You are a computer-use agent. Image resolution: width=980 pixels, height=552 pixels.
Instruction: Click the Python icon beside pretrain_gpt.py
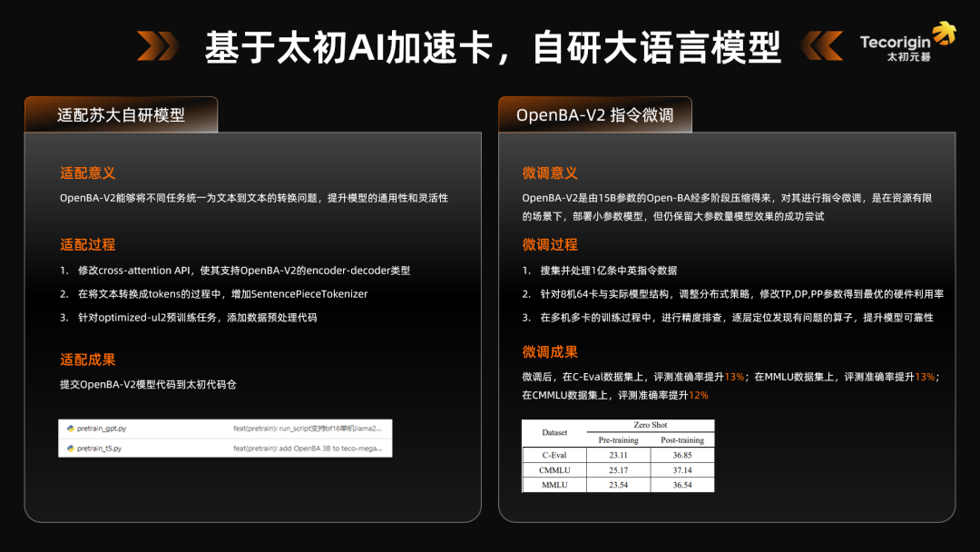point(69,427)
